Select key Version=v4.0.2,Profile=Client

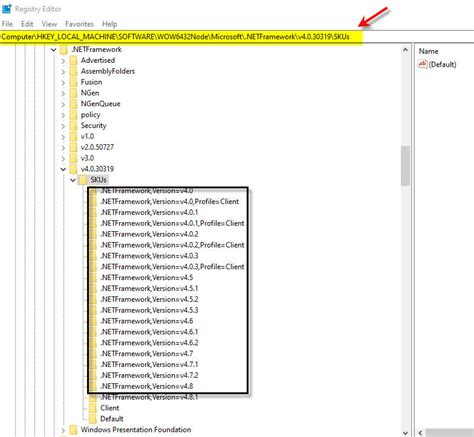tap(172, 245)
